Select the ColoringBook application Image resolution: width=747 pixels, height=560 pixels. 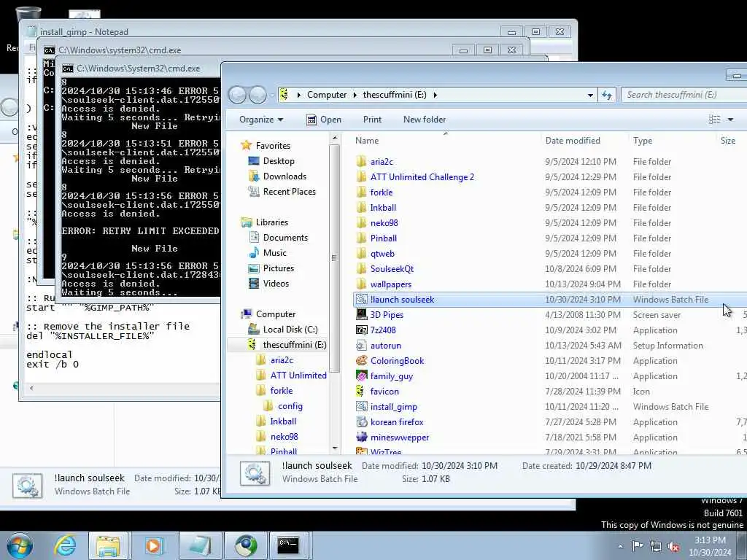[397, 361]
